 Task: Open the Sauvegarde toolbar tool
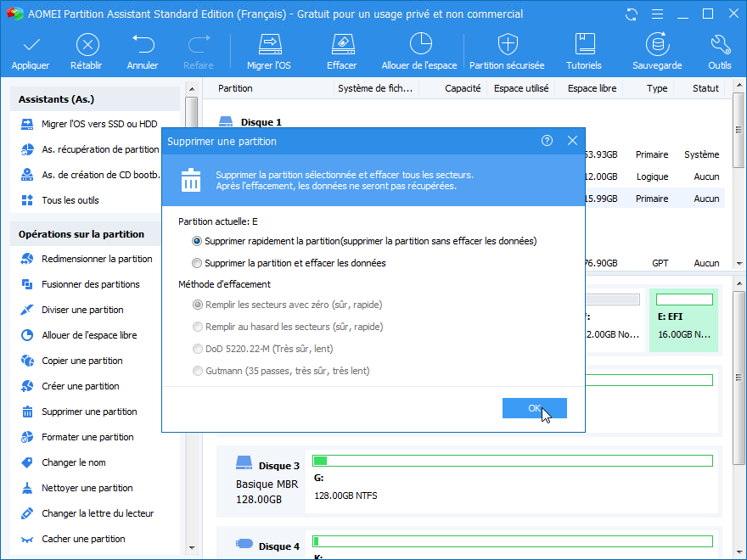point(657,52)
